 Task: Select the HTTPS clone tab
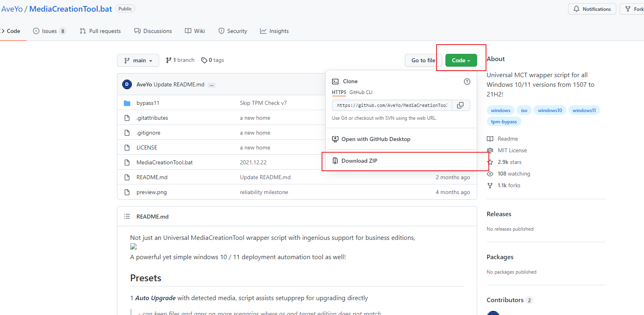pos(339,92)
